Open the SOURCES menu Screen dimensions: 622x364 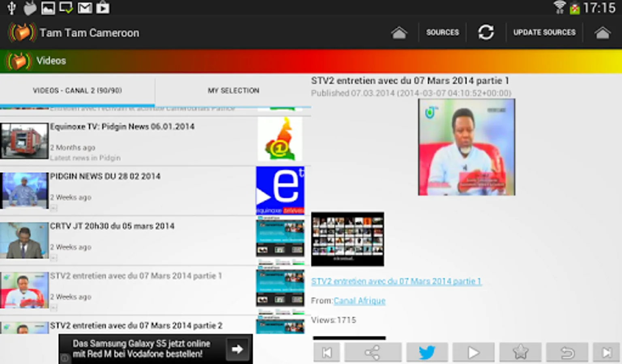point(442,32)
